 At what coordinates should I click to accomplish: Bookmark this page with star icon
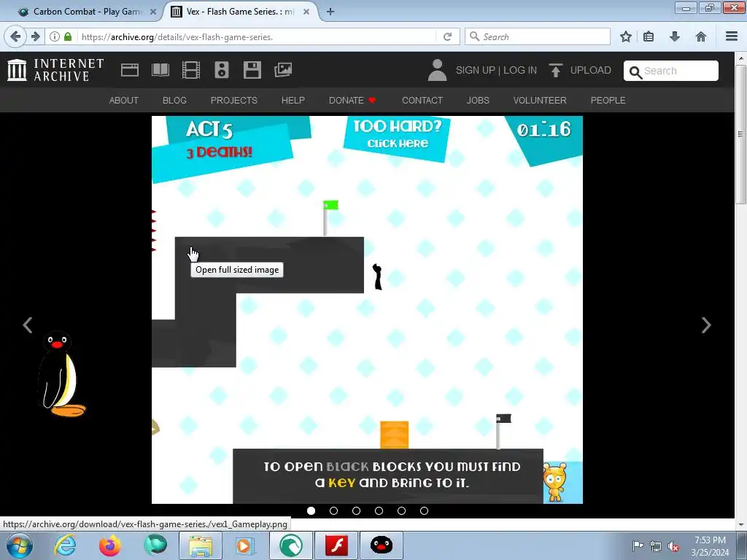625,36
